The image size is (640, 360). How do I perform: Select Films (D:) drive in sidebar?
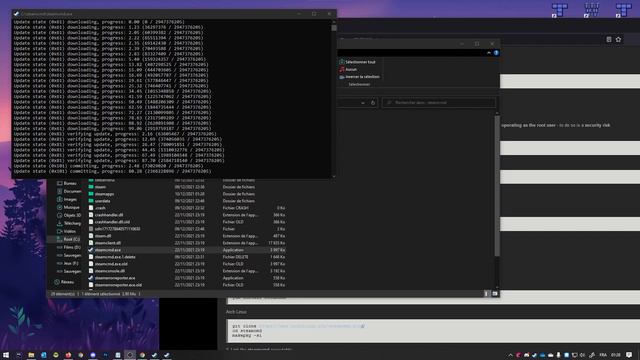(68, 247)
